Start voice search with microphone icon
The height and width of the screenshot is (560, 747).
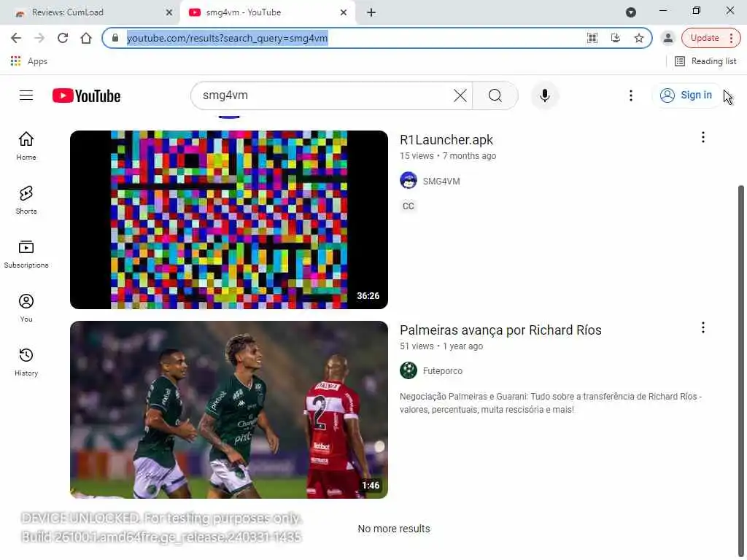544,96
